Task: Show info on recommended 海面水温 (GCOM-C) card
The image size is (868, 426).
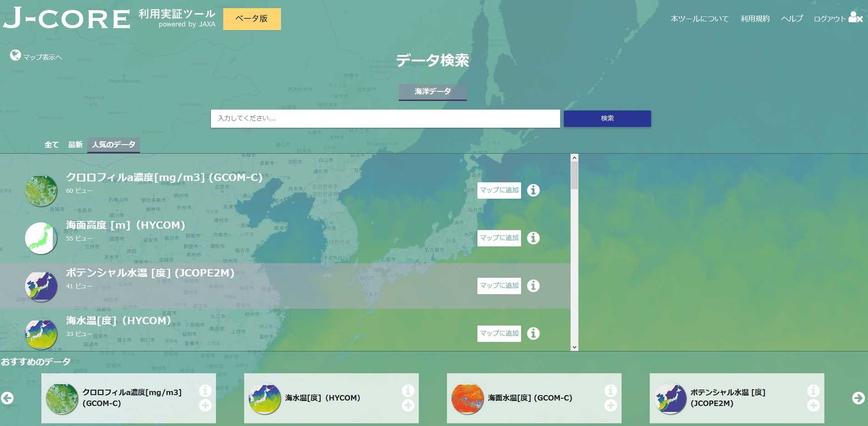Action: (x=611, y=391)
